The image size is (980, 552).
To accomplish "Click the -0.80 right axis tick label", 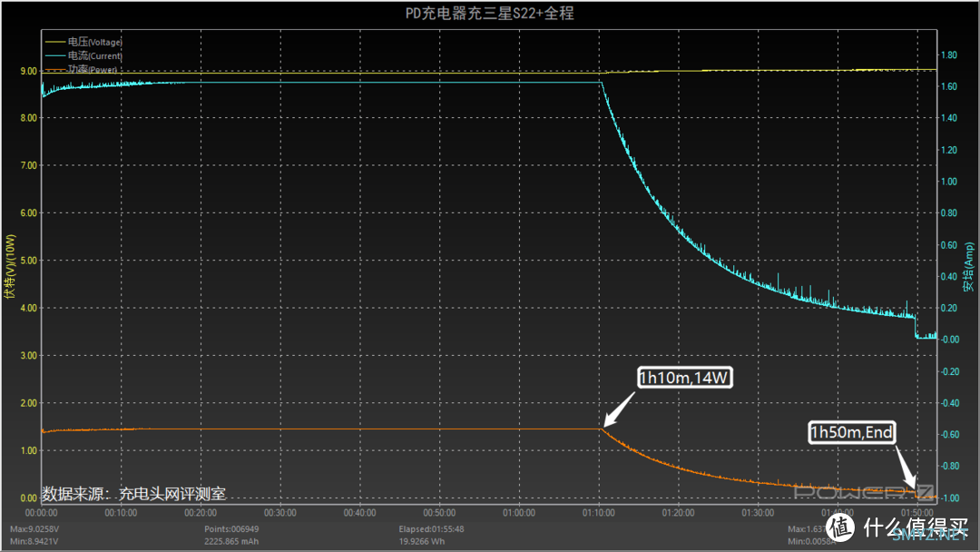I will coord(950,466).
